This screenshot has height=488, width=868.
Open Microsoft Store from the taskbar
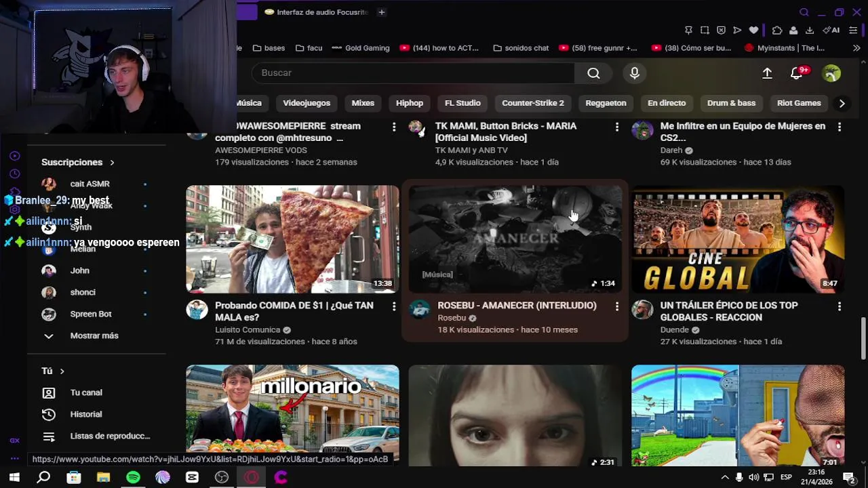click(74, 477)
